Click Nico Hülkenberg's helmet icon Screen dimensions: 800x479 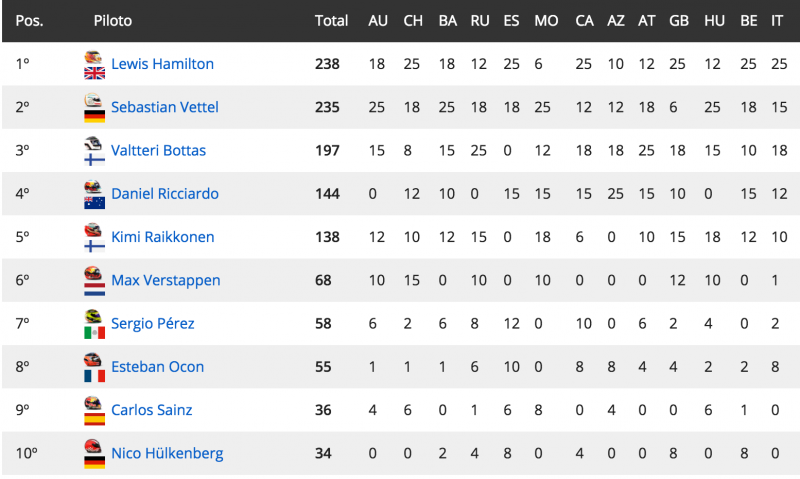tap(93, 446)
